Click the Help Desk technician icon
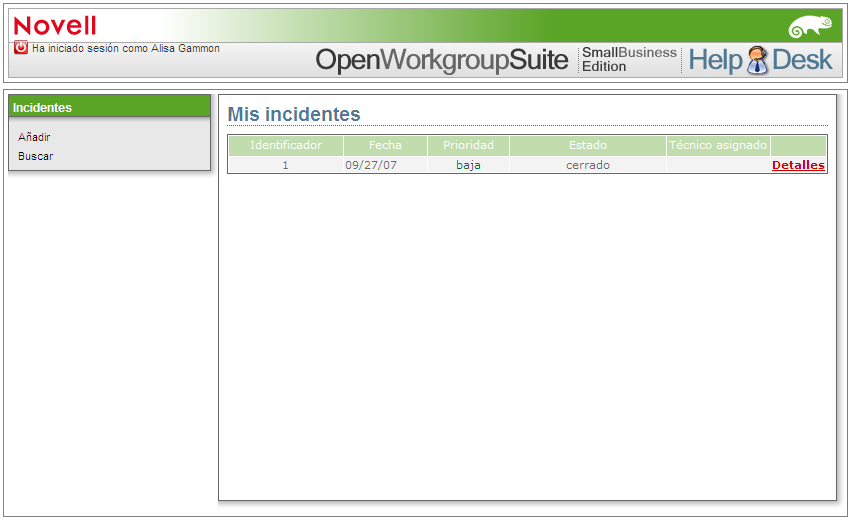This screenshot has height=521, width=852. [757, 60]
